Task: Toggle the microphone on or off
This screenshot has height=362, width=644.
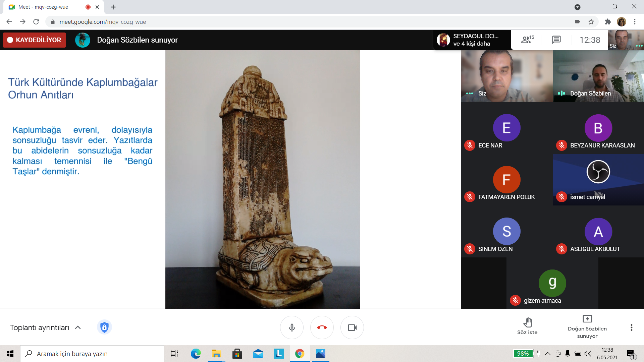Action: pyautogui.click(x=292, y=327)
